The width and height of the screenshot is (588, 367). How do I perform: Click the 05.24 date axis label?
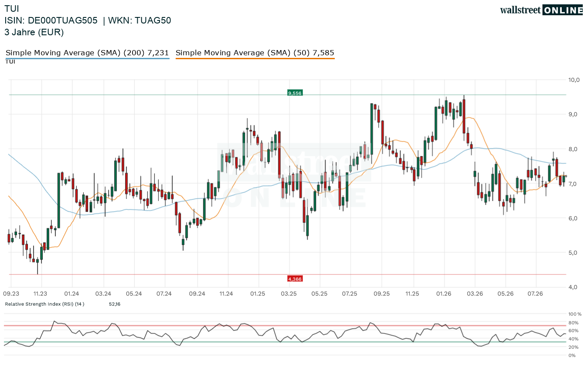pyautogui.click(x=134, y=294)
